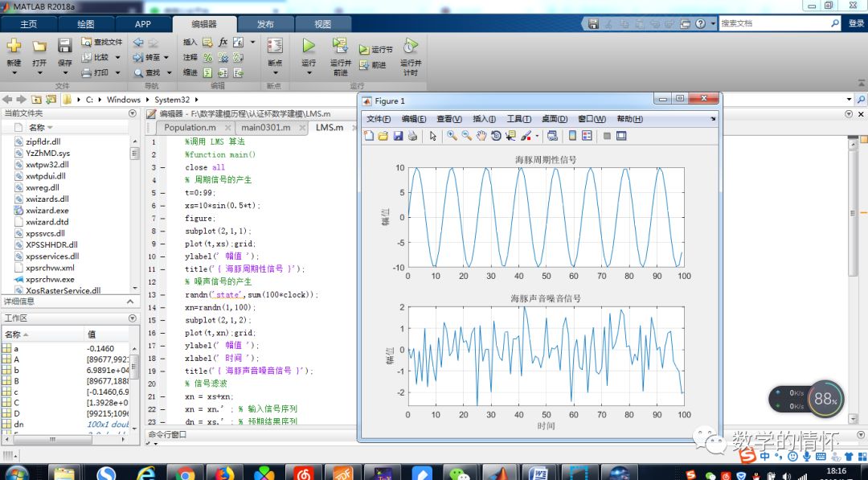Screen dimensions: 868x480
Task: Click Advance (前进) in the Run group
Action: (373, 65)
